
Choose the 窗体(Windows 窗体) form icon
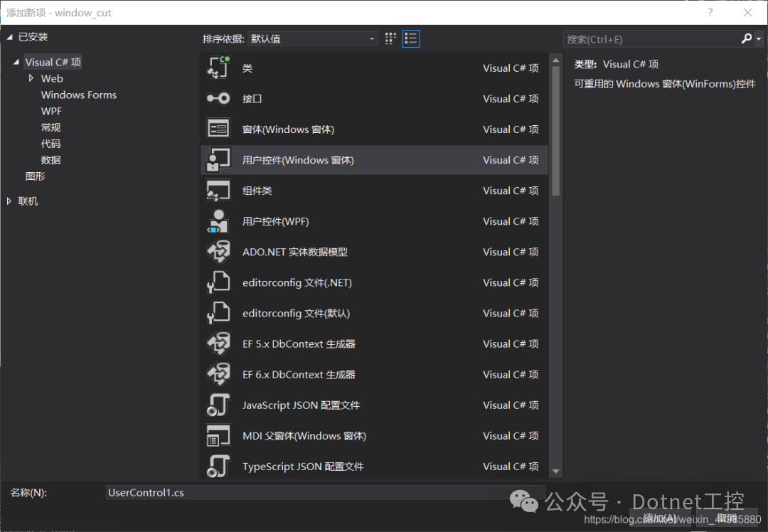click(x=218, y=129)
